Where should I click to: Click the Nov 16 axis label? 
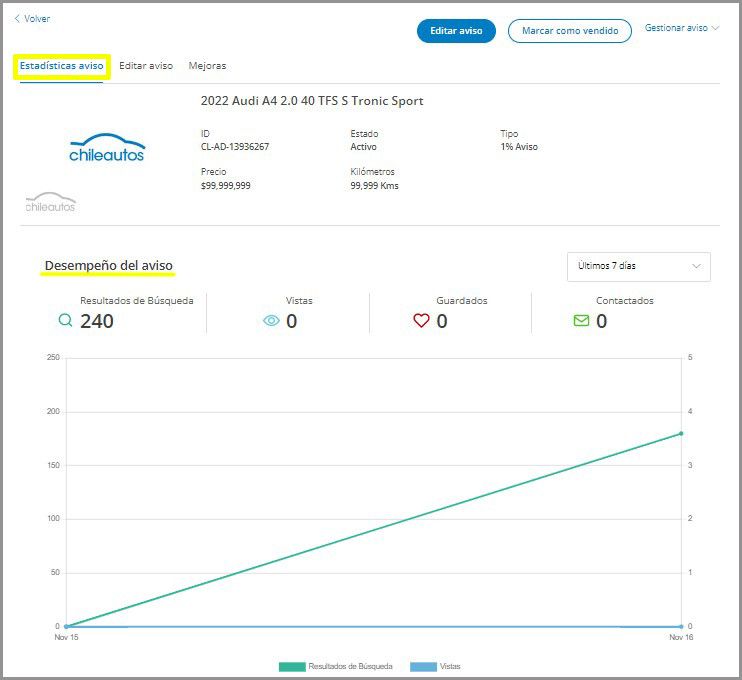click(681, 637)
